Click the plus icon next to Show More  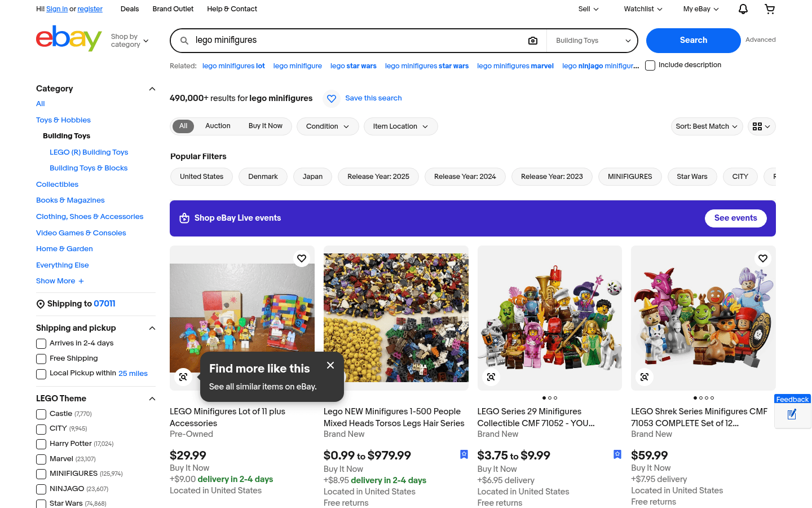pyautogui.click(x=81, y=281)
